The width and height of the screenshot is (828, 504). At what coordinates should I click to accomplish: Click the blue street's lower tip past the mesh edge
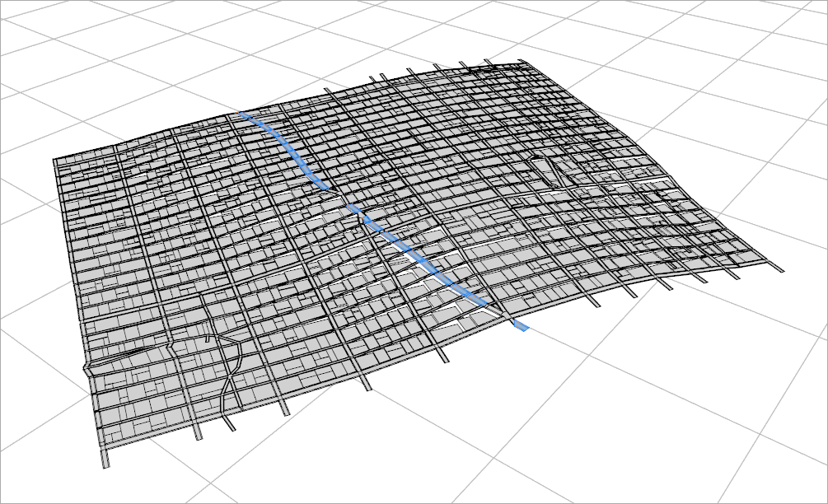click(521, 327)
